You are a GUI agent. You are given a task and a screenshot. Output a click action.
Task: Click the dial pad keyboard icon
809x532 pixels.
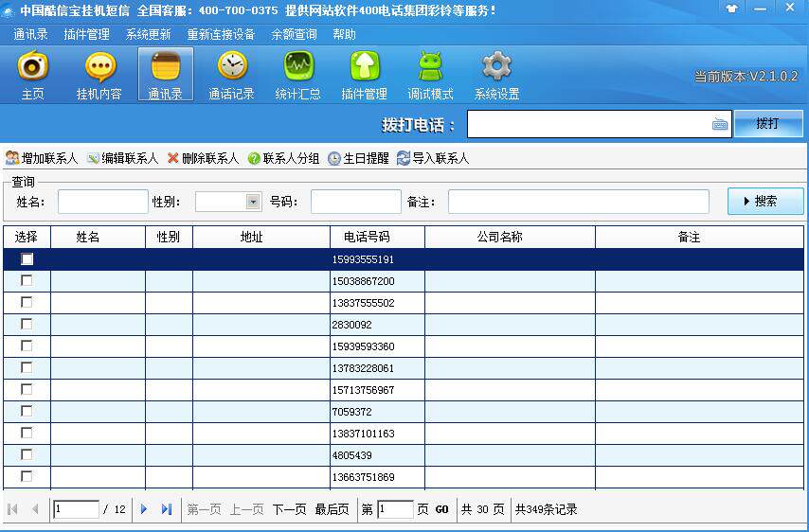[x=720, y=125]
